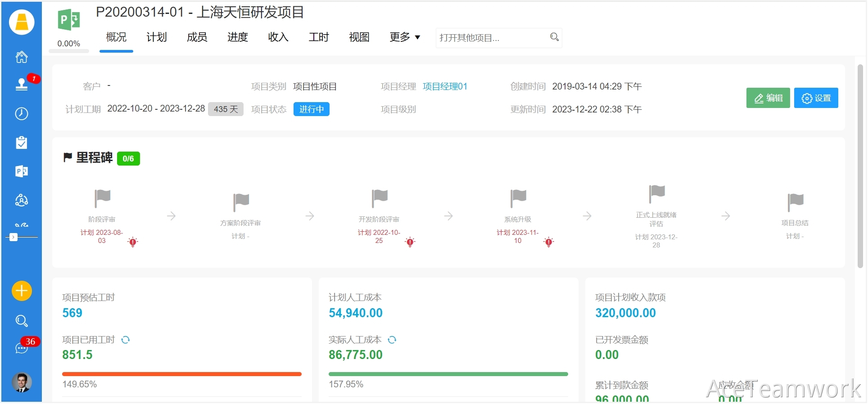Click the approval stamp icon with badge

pyautogui.click(x=22, y=84)
